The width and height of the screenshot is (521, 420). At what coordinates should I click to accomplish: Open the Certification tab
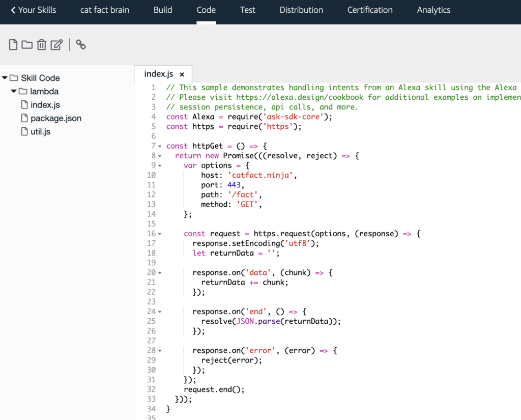coord(370,10)
